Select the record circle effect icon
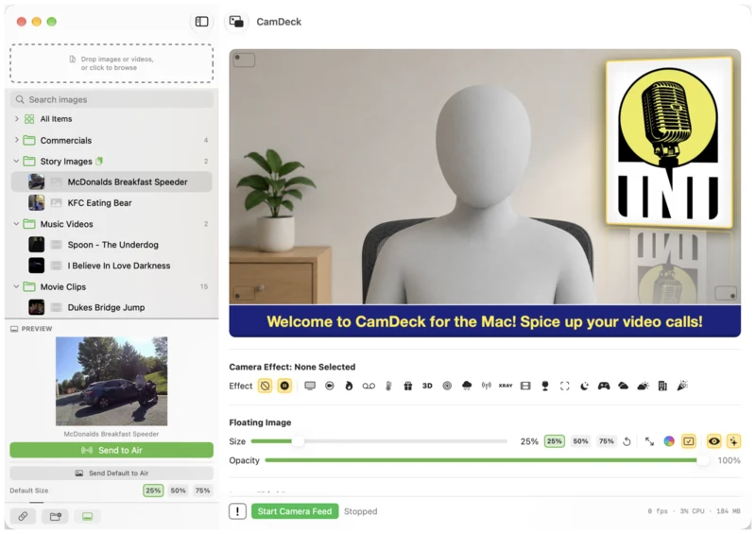756x534 pixels. coord(329,386)
